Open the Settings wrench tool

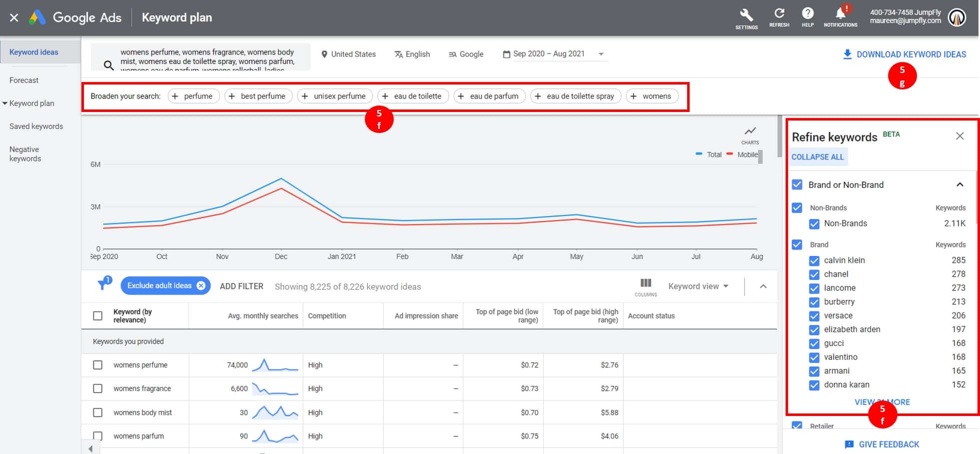[746, 18]
